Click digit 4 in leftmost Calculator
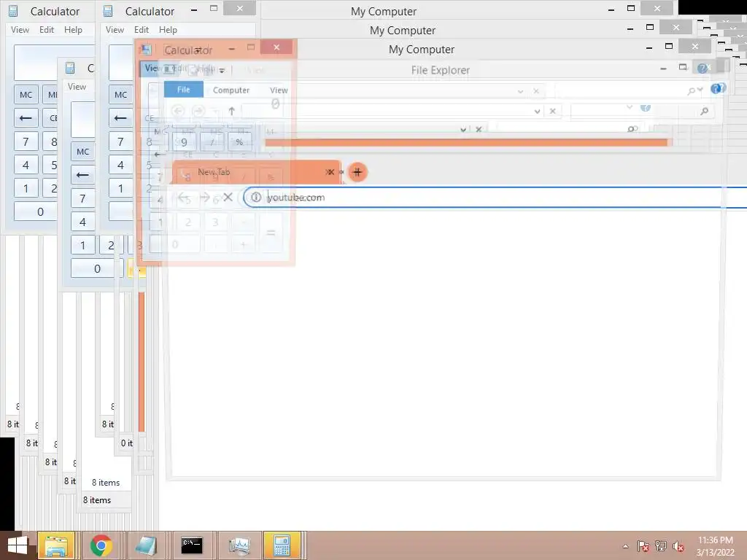The height and width of the screenshot is (560, 747). [26, 165]
